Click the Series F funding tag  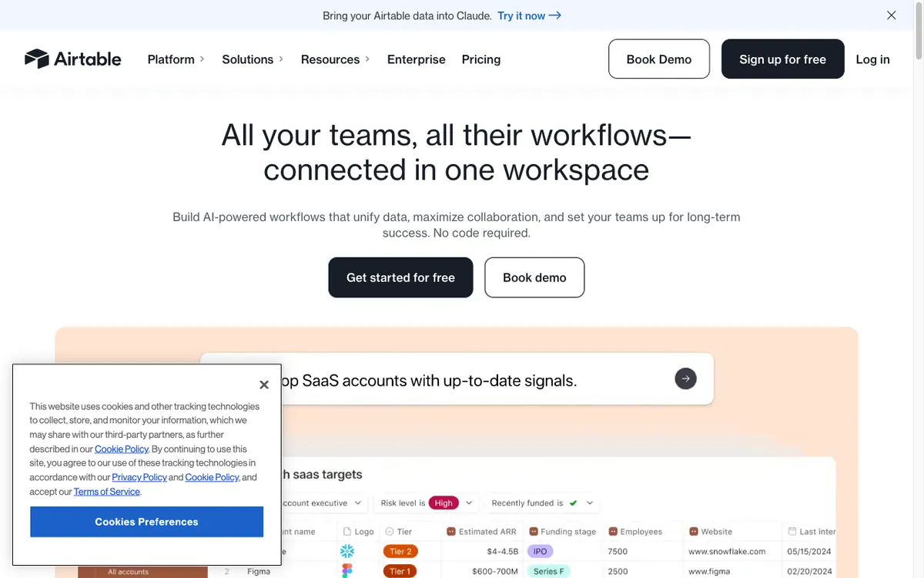tap(548, 571)
